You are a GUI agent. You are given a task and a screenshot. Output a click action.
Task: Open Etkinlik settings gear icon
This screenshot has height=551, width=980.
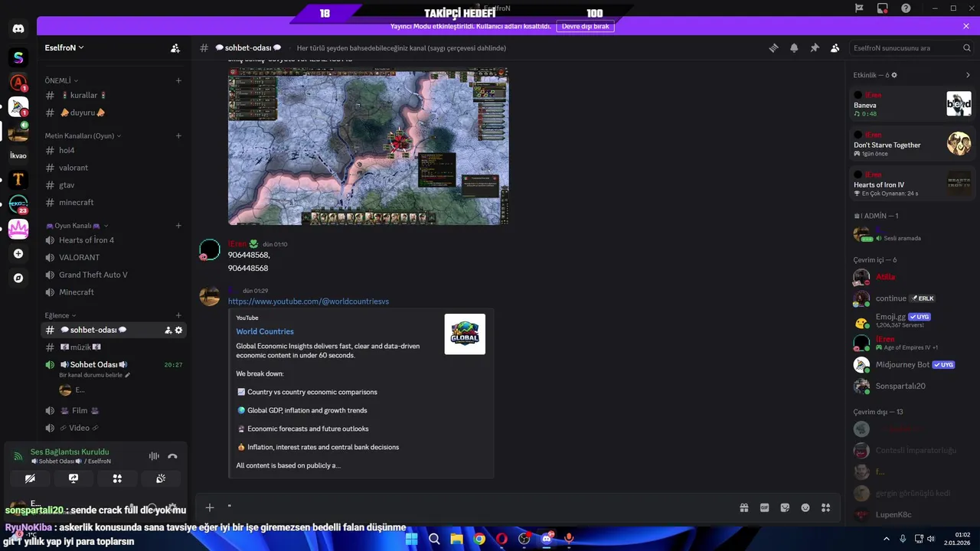(x=894, y=75)
